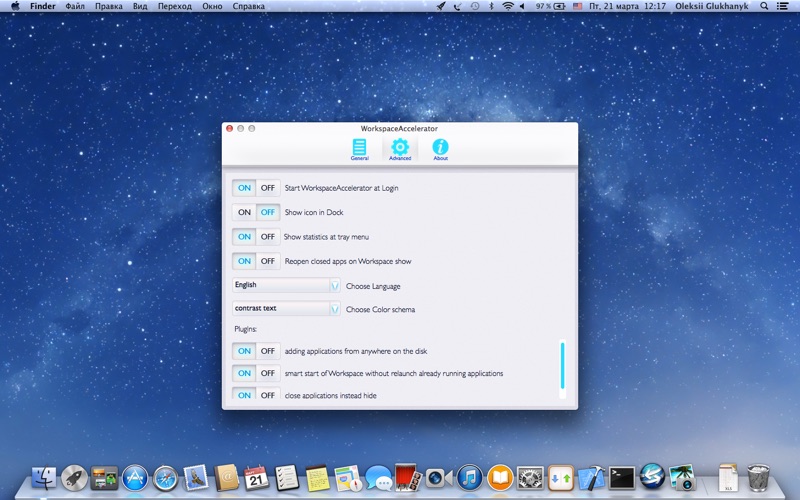Launch Photo Booth from Dock
The height and width of the screenshot is (500, 800).
point(407,477)
